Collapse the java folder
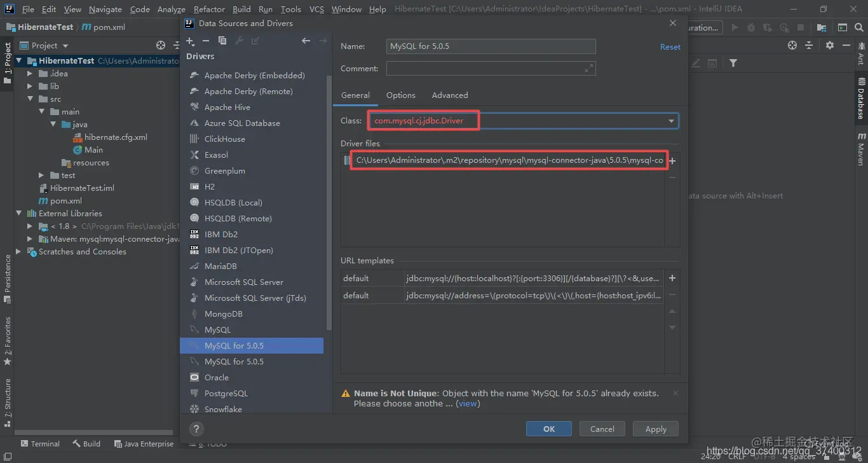 point(53,124)
